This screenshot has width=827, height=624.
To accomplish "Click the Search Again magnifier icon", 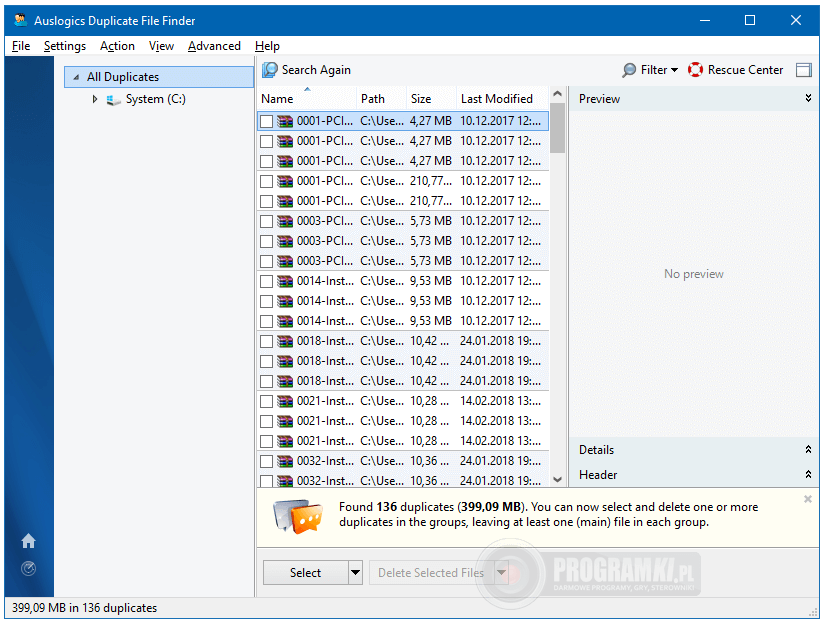I will point(270,70).
